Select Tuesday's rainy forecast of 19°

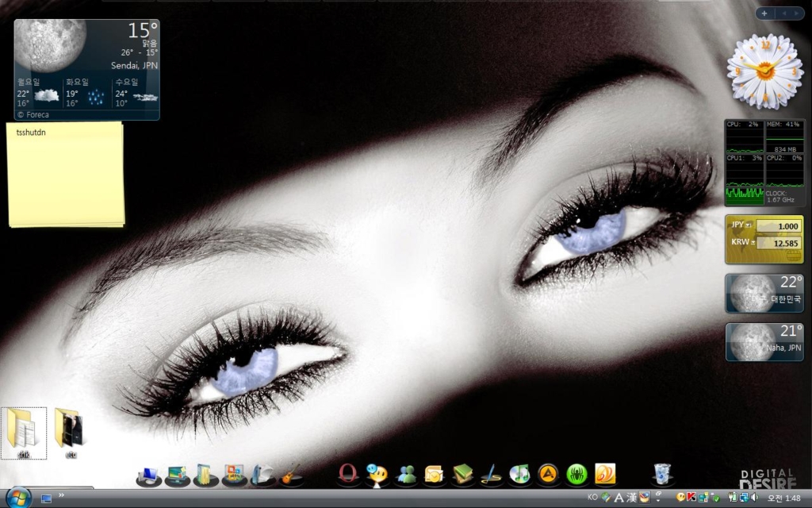pyautogui.click(x=86, y=92)
